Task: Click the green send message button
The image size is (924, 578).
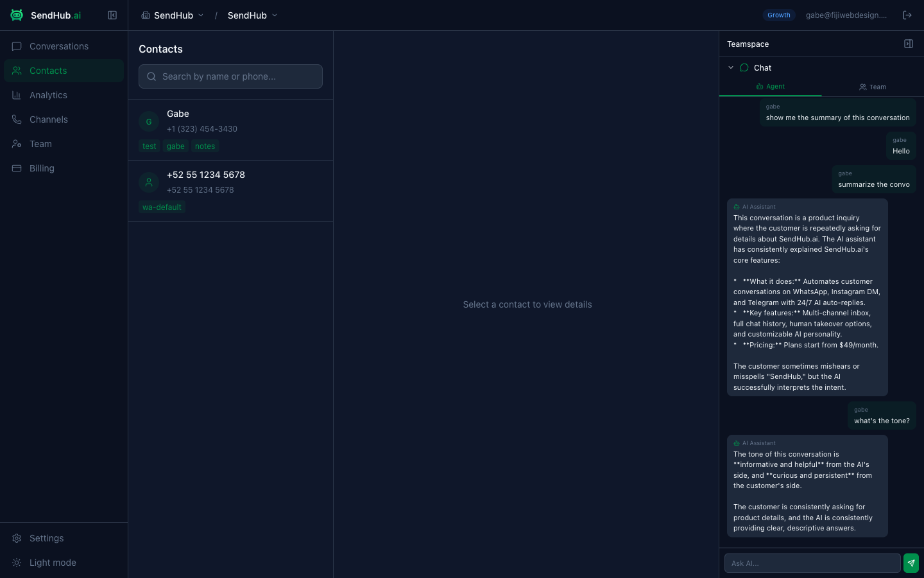Action: click(911, 563)
